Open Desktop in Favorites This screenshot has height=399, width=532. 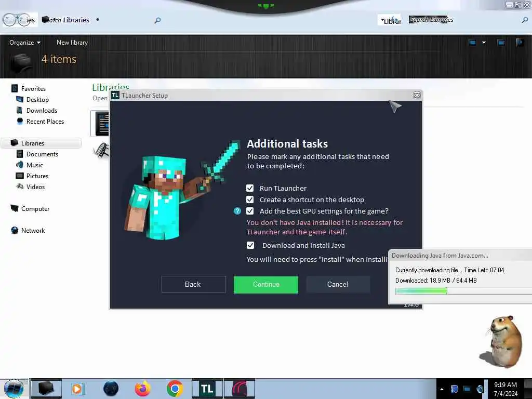click(x=37, y=99)
